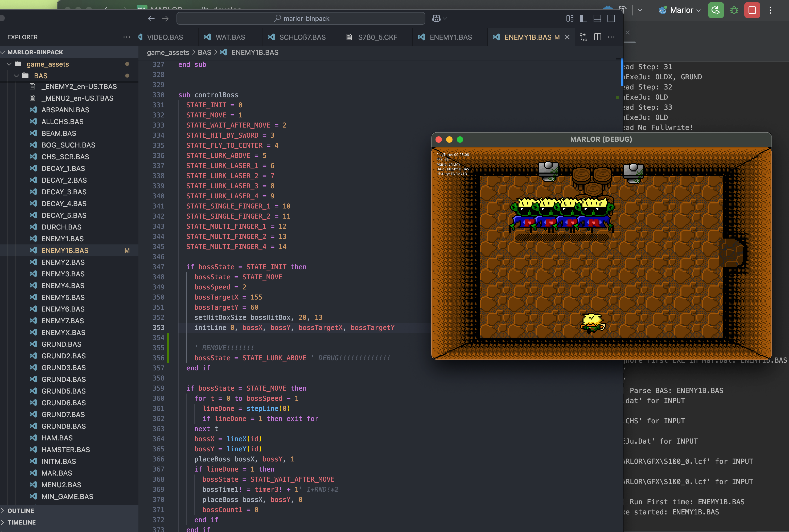Toggle the bottom panel visibility
Viewport: 789px width, 532px height.
597,18
